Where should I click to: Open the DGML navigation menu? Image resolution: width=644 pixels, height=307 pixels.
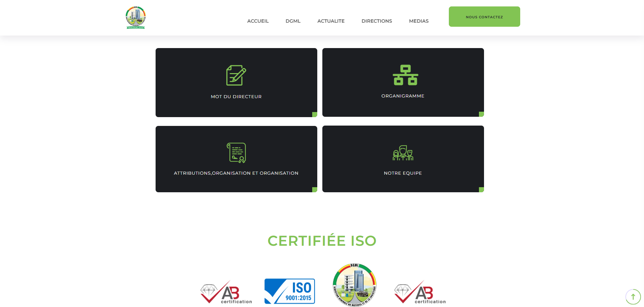click(293, 21)
